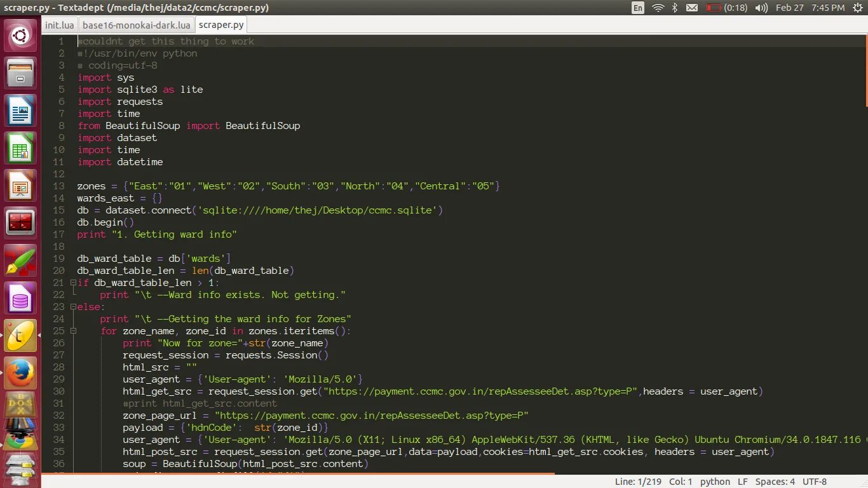Launch LibreOffice Impress from the dock
Viewport: 868px width, 488px height.
(x=20, y=185)
